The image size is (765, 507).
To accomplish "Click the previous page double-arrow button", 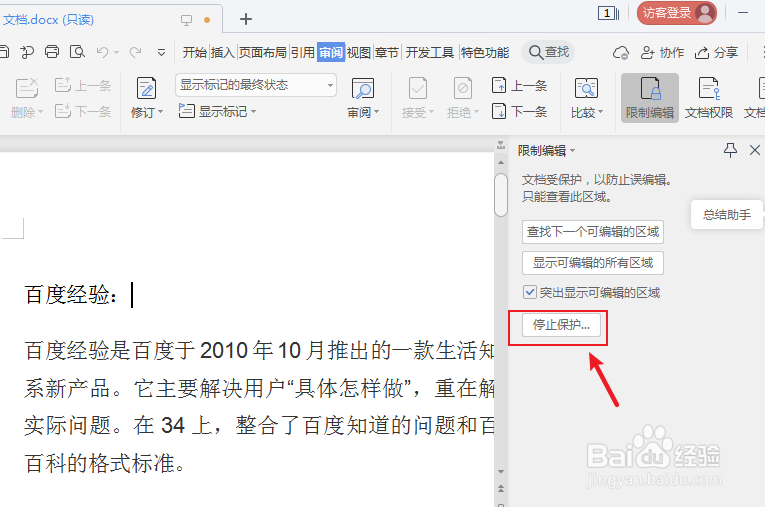I will [x=501, y=488].
